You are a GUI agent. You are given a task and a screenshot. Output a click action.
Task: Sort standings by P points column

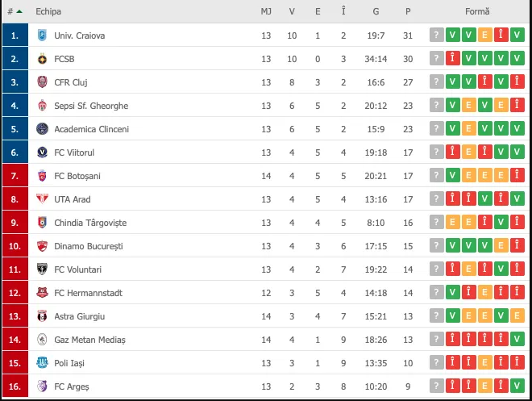(x=408, y=12)
